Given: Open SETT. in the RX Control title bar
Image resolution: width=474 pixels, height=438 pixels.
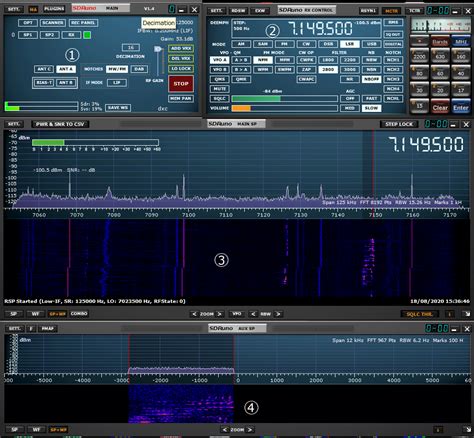Looking at the screenshot, I should (x=216, y=11).
